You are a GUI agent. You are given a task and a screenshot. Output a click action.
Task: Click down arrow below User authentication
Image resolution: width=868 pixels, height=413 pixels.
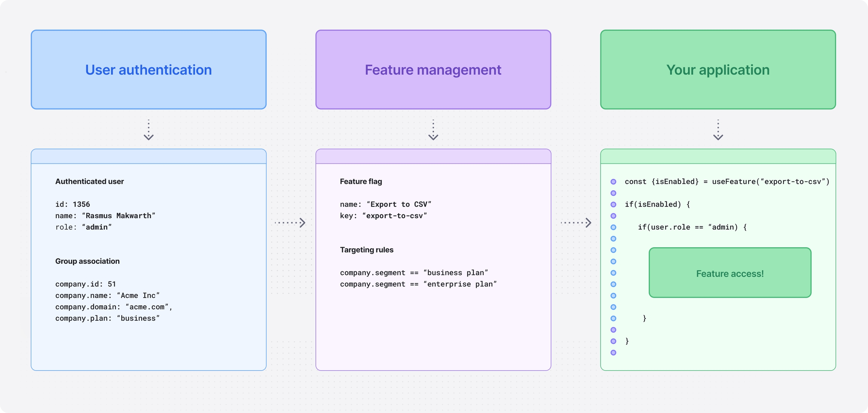[x=148, y=130]
